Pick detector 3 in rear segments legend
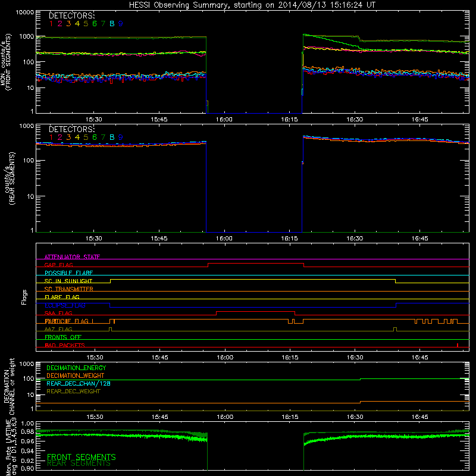 [68, 137]
